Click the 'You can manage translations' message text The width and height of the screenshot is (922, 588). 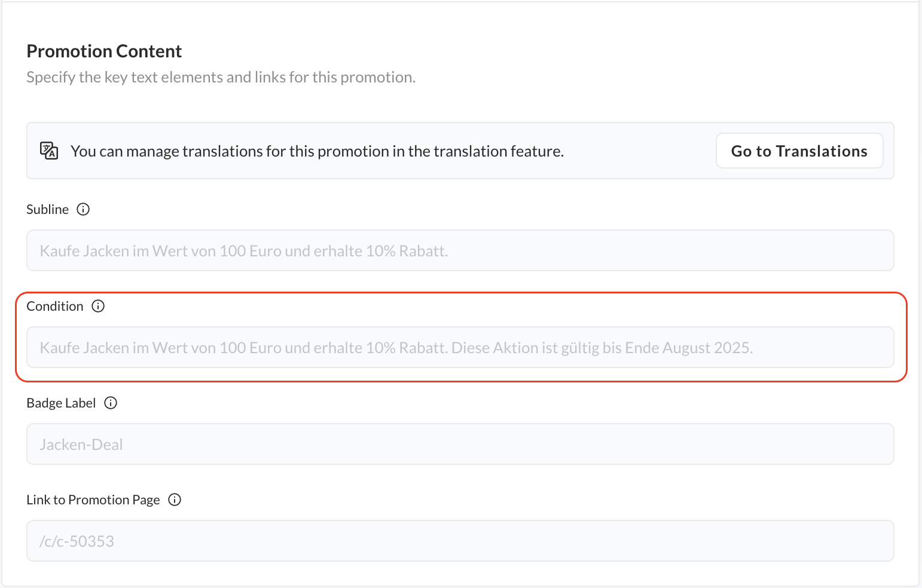[x=317, y=151]
